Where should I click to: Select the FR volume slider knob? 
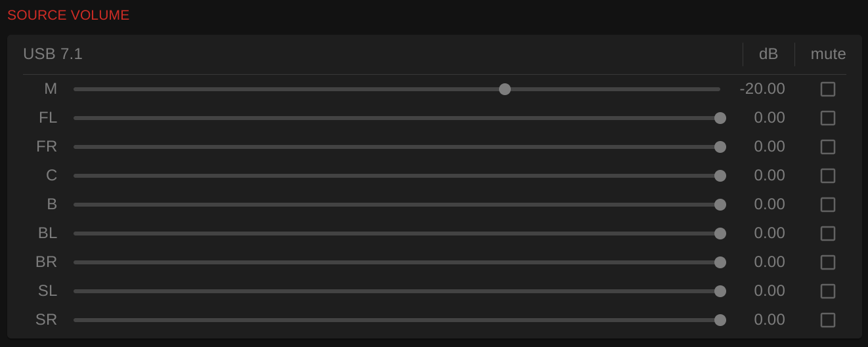pyautogui.click(x=720, y=147)
